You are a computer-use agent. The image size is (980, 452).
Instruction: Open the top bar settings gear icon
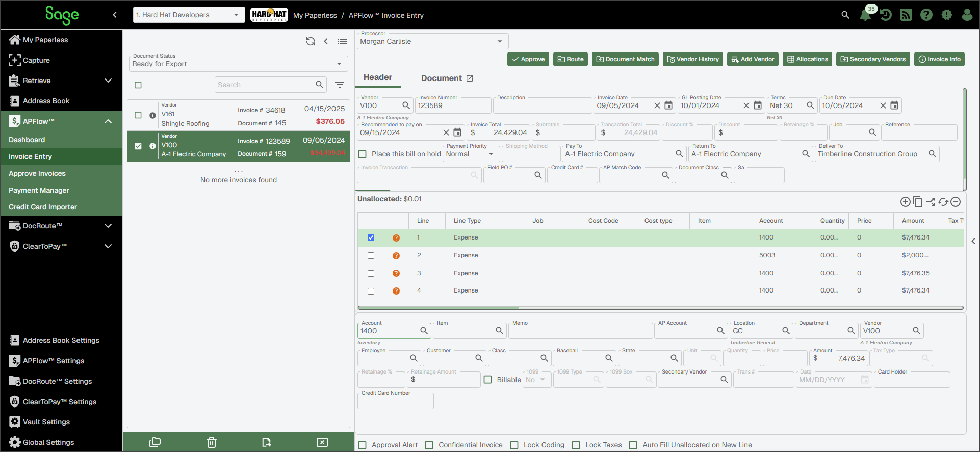click(947, 15)
